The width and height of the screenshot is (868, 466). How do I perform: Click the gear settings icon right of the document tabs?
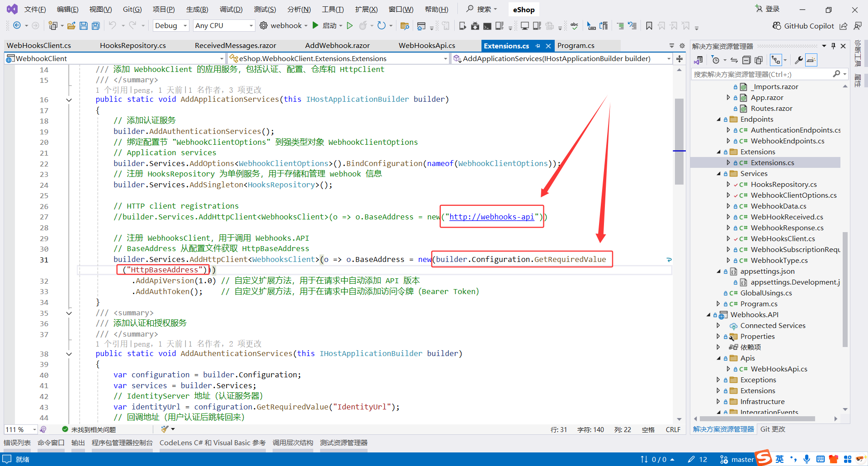tap(682, 46)
